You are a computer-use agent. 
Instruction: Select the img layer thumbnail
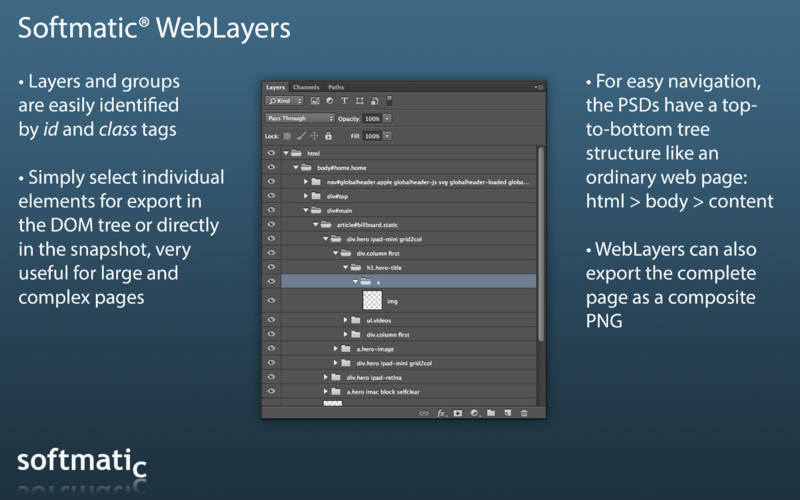click(x=372, y=301)
